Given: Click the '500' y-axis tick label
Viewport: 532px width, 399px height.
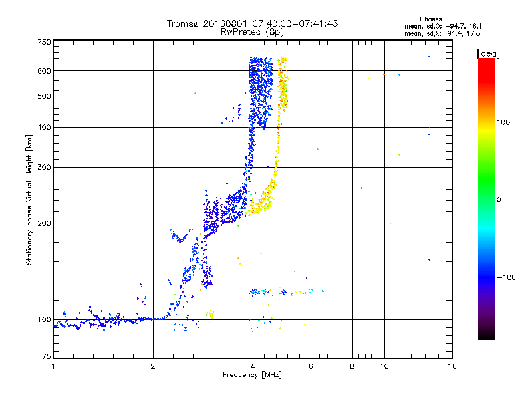Looking at the screenshot, I should click(44, 96).
